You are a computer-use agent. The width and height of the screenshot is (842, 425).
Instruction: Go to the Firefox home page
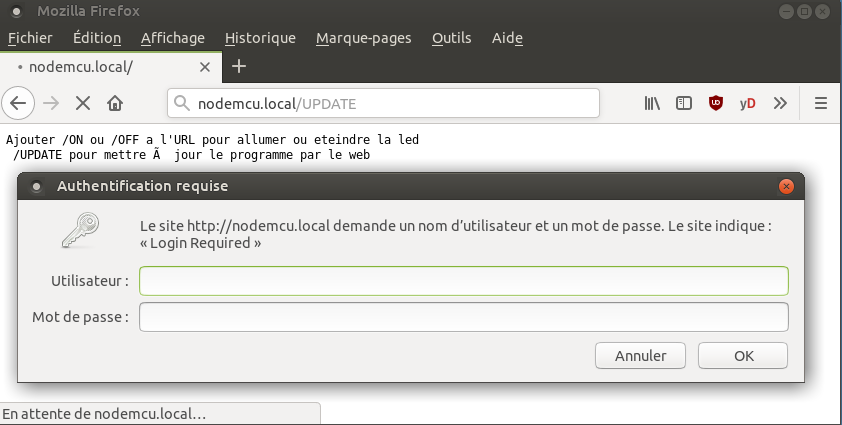(115, 103)
